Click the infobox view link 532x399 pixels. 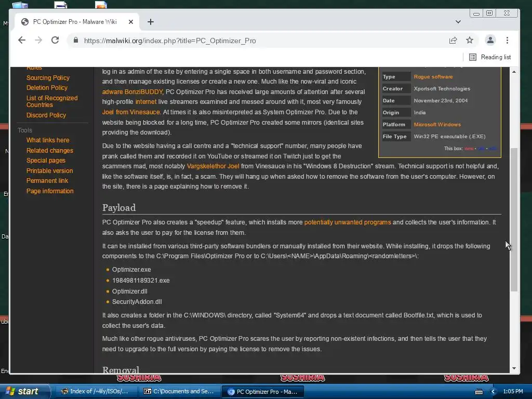pos(469,149)
